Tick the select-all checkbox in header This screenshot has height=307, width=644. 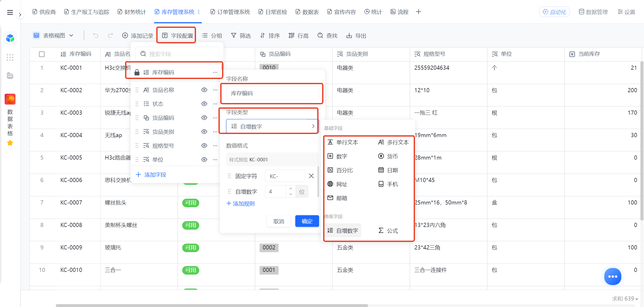coord(42,54)
